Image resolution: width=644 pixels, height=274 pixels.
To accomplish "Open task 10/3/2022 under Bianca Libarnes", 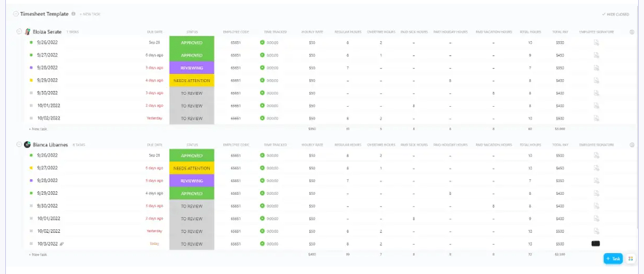I will [x=48, y=243].
